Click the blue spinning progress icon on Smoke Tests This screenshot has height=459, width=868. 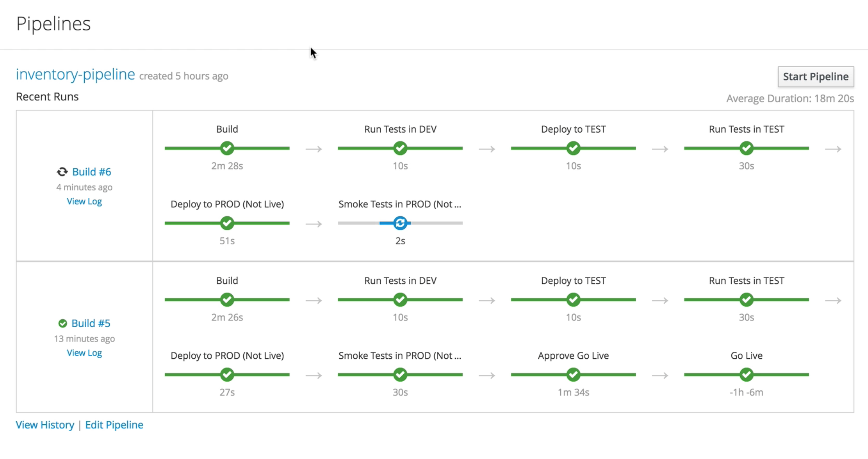click(x=400, y=224)
